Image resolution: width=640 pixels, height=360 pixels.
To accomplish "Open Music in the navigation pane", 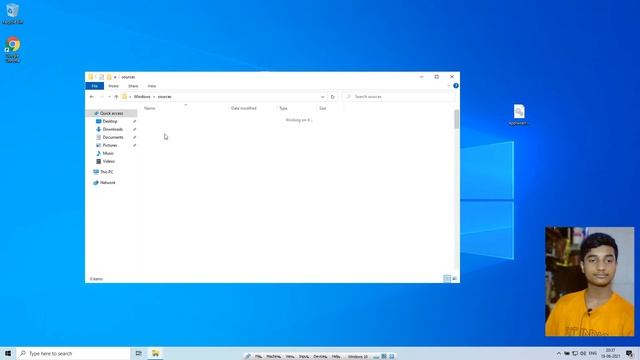I will [108, 153].
